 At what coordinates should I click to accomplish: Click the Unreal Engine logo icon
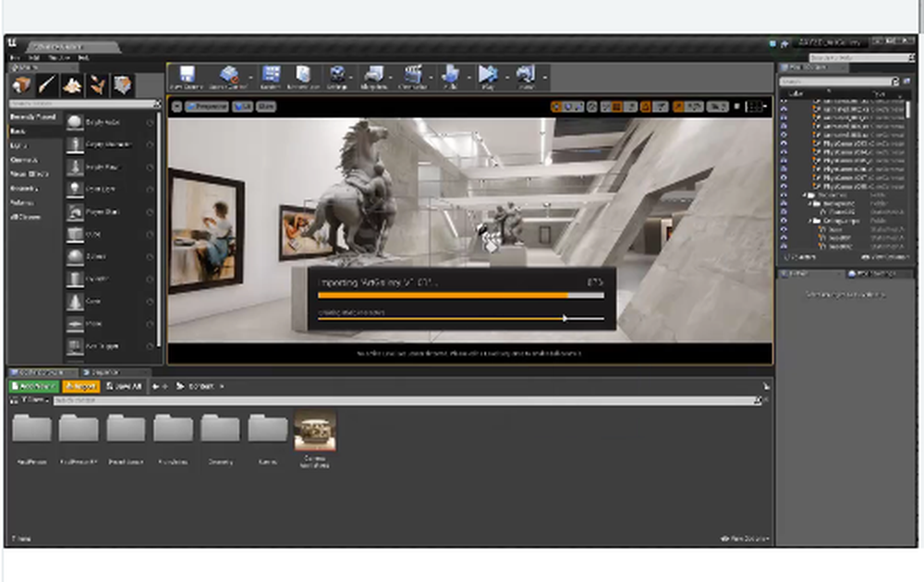point(12,43)
